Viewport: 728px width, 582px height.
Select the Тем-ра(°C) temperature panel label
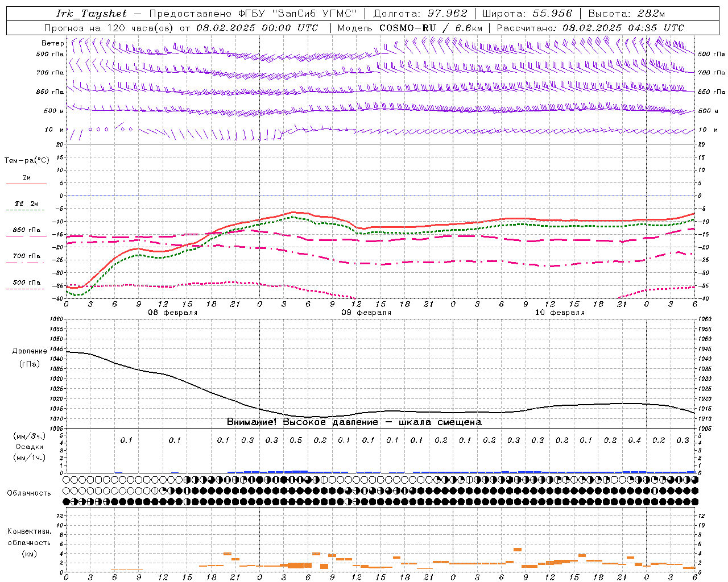click(x=27, y=161)
